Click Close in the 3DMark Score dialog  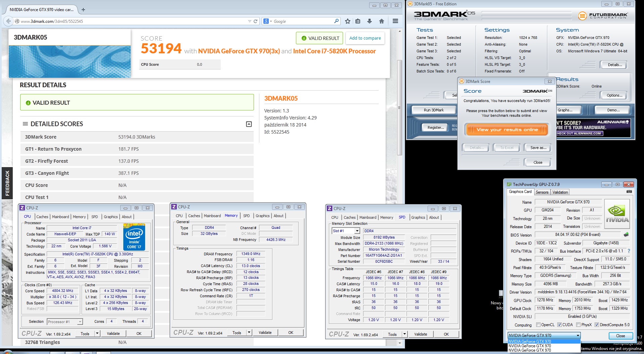[x=538, y=162]
